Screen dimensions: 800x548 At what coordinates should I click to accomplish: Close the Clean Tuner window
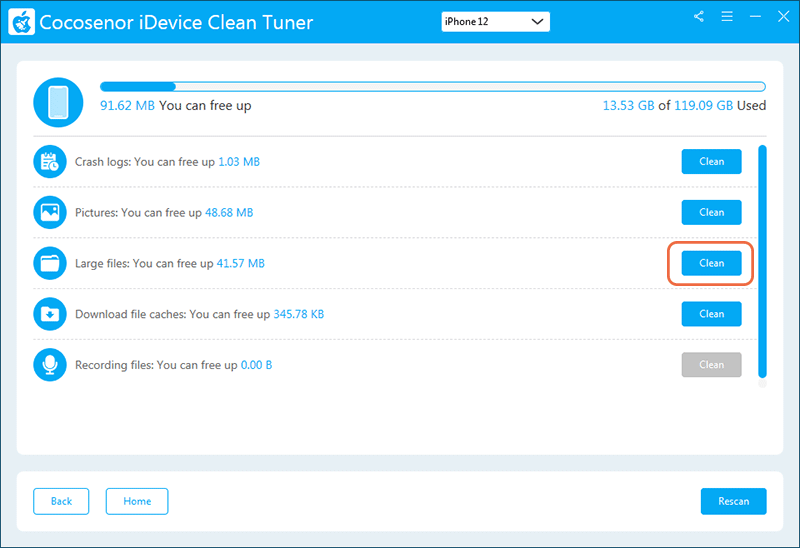pyautogui.click(x=783, y=16)
